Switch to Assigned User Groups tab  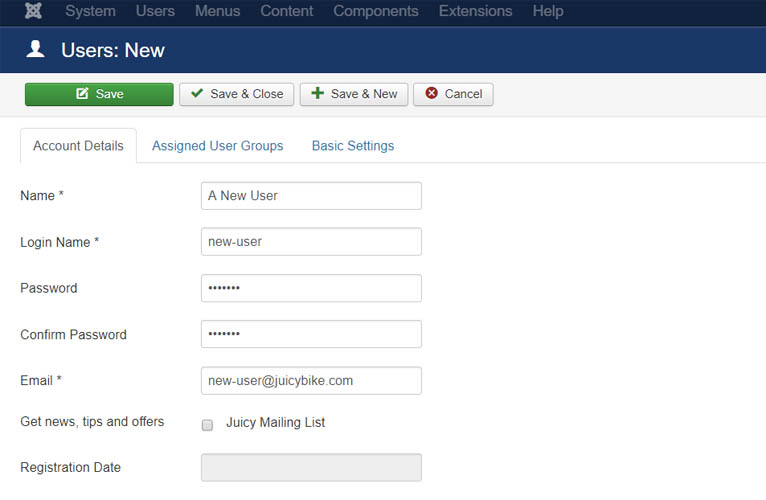coord(217,146)
